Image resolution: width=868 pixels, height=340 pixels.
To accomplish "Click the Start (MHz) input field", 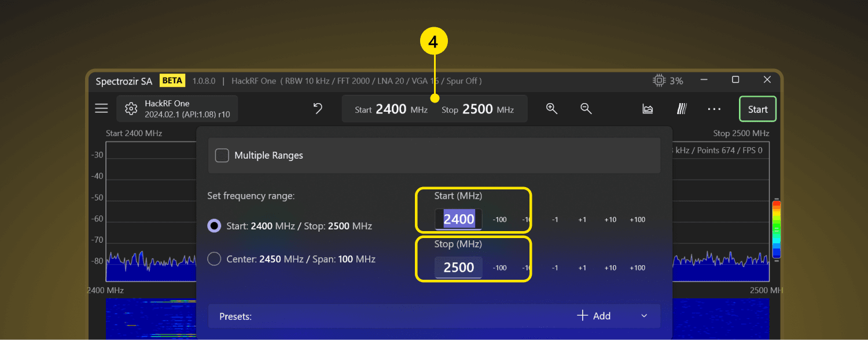I will click(458, 220).
